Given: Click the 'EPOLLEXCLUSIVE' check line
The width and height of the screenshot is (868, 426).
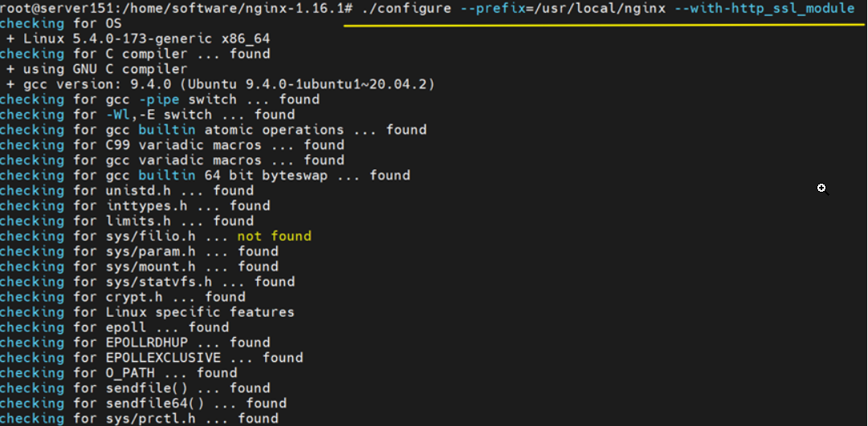Looking at the screenshot, I should coord(151,358).
